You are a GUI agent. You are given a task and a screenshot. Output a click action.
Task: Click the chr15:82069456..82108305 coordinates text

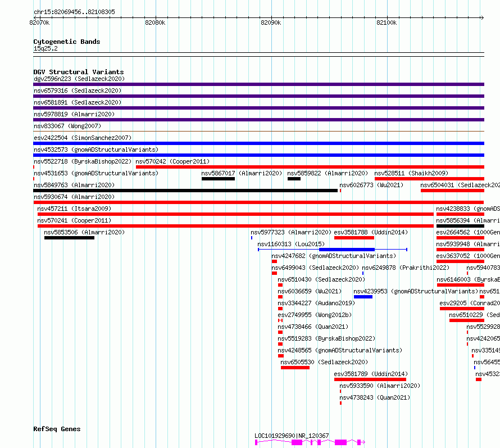tap(74, 12)
